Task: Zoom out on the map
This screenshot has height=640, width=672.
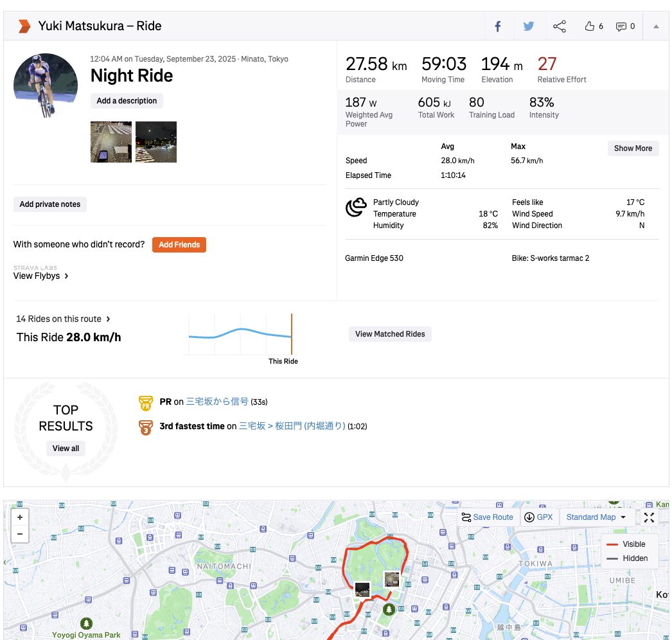Action: tap(20, 534)
